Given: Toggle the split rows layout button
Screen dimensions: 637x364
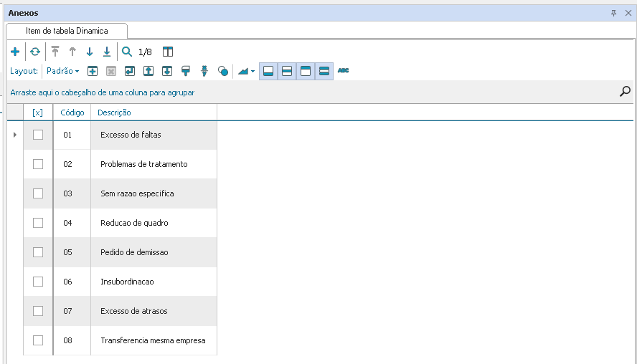Looking at the screenshot, I should pyautogui.click(x=287, y=71).
